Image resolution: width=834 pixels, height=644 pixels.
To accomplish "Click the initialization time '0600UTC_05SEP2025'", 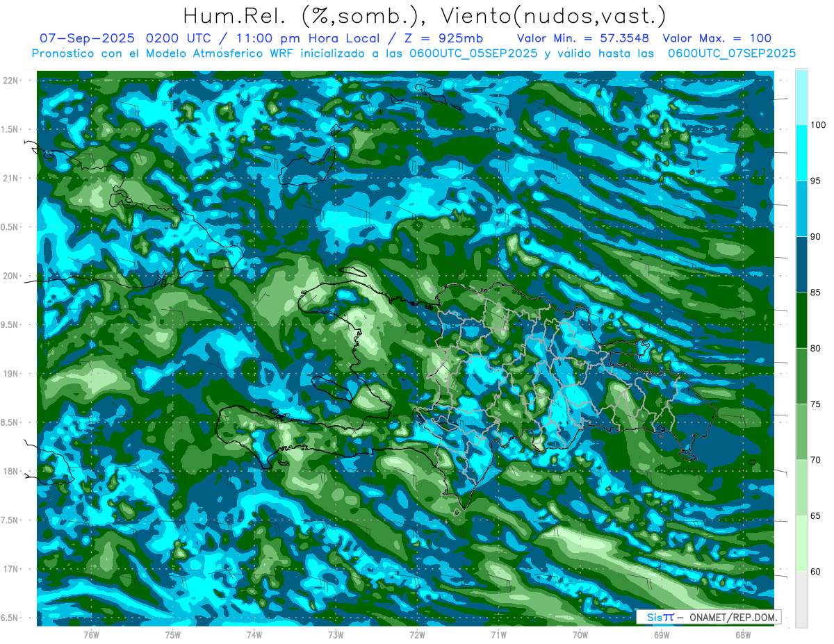I will [x=473, y=53].
